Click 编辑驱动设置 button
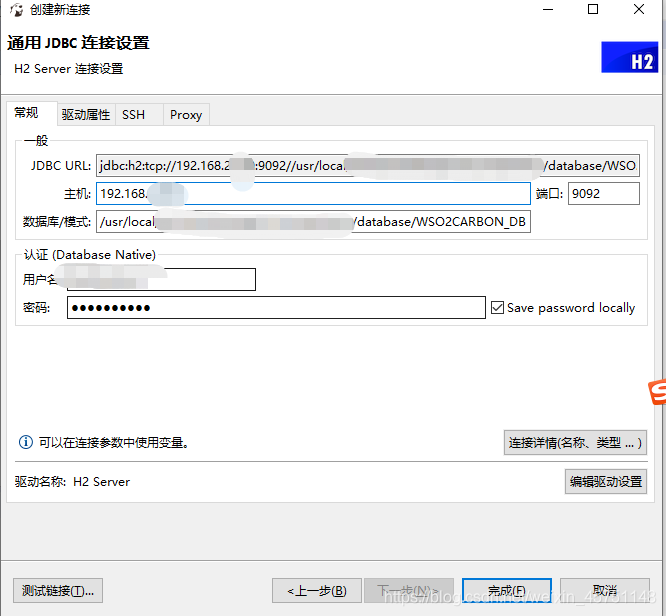This screenshot has height=616, width=666. coord(606,481)
